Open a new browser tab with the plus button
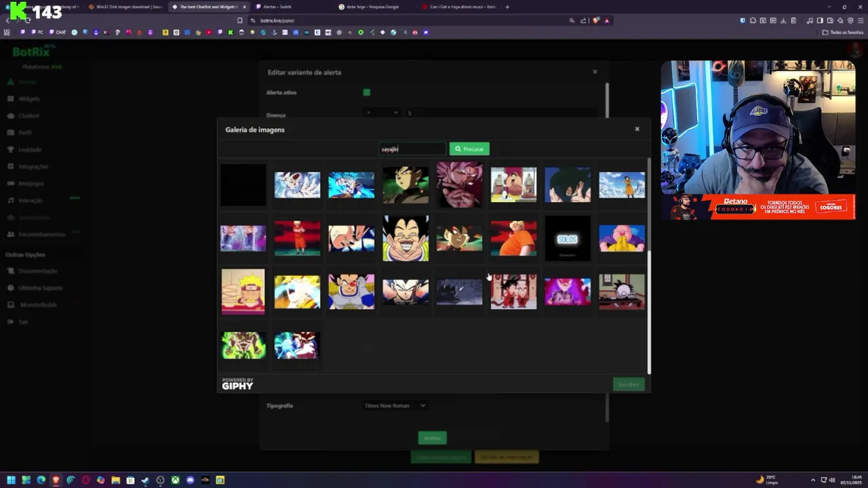The width and height of the screenshot is (868, 488). [507, 7]
